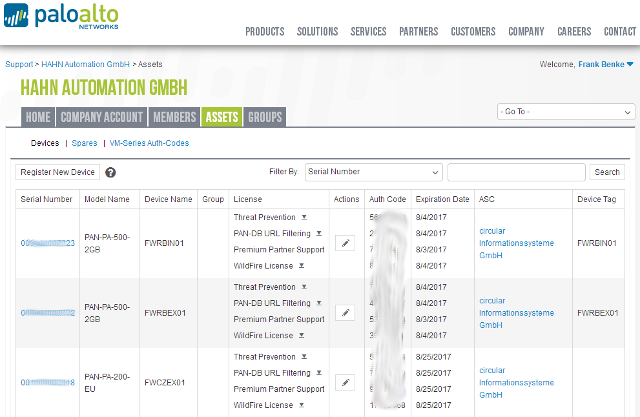
Task: Click the edit pencil icon for FWCZEX01
Action: coord(344,382)
